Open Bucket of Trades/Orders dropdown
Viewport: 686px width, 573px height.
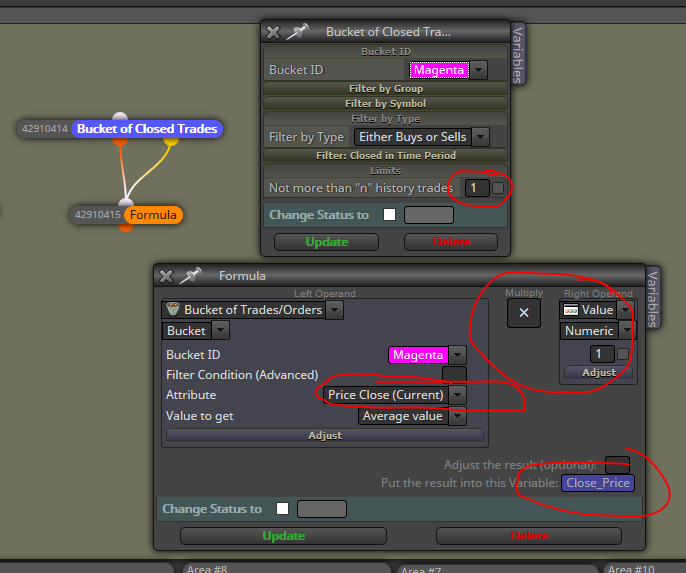pos(334,310)
